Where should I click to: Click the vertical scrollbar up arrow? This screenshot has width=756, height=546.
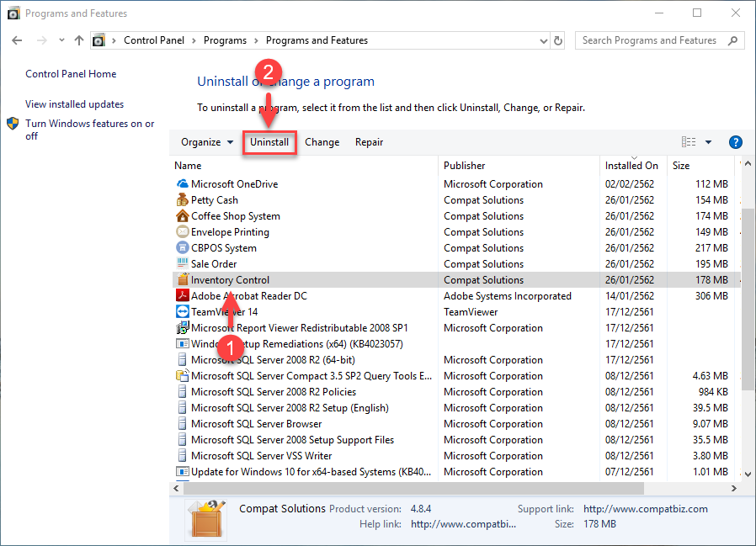pos(748,164)
